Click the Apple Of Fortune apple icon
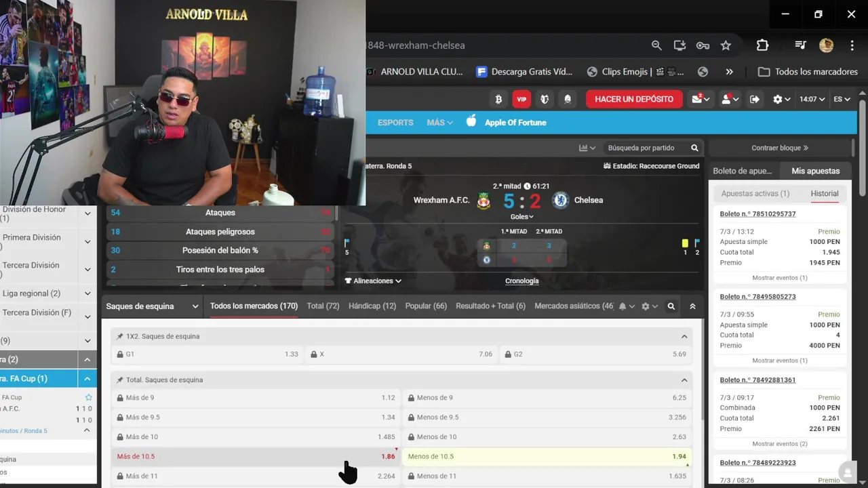The width and height of the screenshot is (868, 488). pos(471,121)
